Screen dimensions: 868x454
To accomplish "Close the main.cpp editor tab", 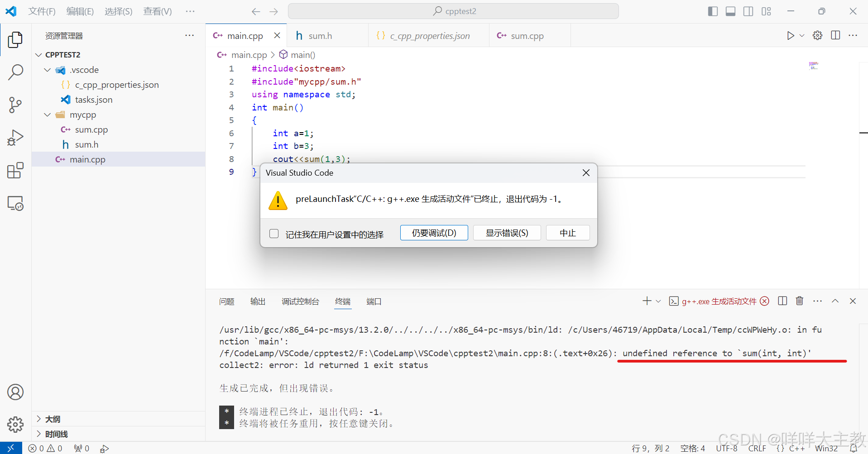I will pos(277,35).
